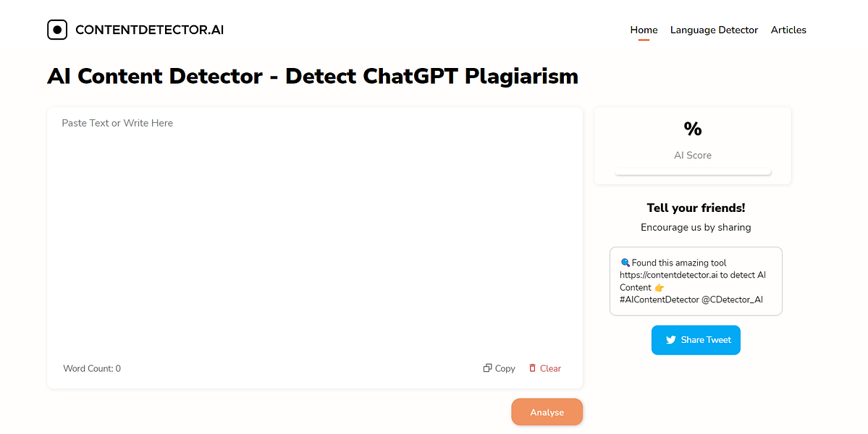Click the AI Score progress bar
This screenshot has height=434, width=868.
coord(692,171)
